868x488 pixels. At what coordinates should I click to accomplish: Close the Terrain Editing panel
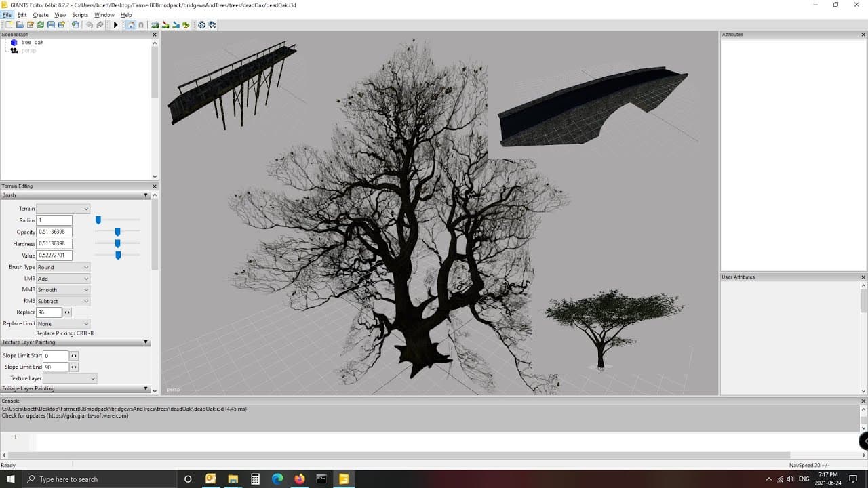(x=155, y=186)
